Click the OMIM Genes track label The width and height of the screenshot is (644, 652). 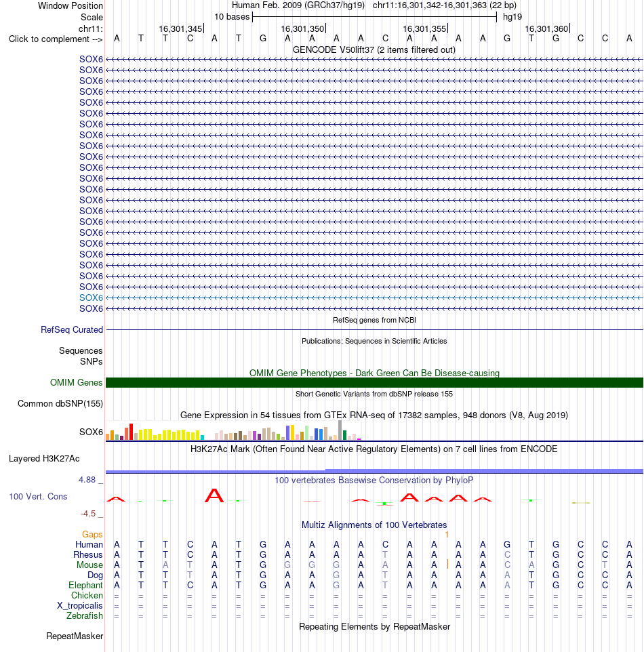[x=76, y=382]
